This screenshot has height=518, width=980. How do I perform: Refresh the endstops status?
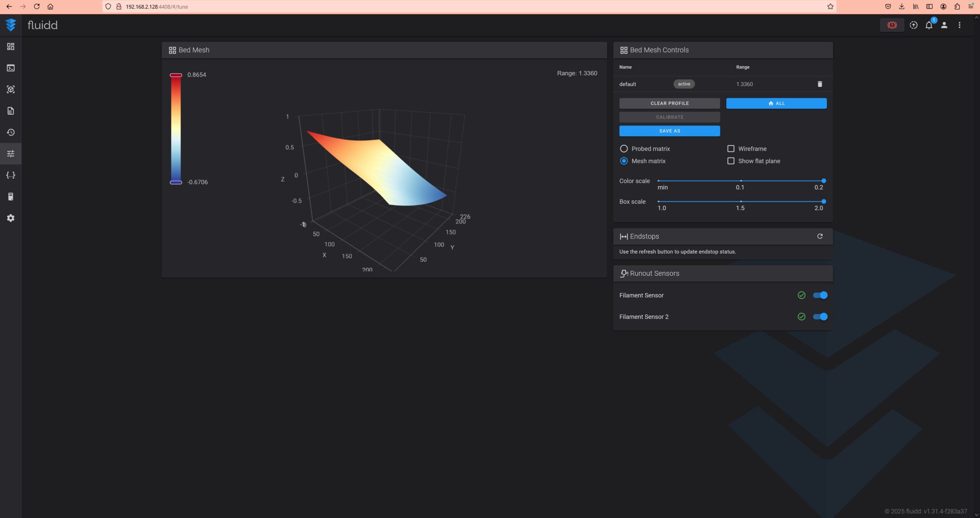point(820,236)
